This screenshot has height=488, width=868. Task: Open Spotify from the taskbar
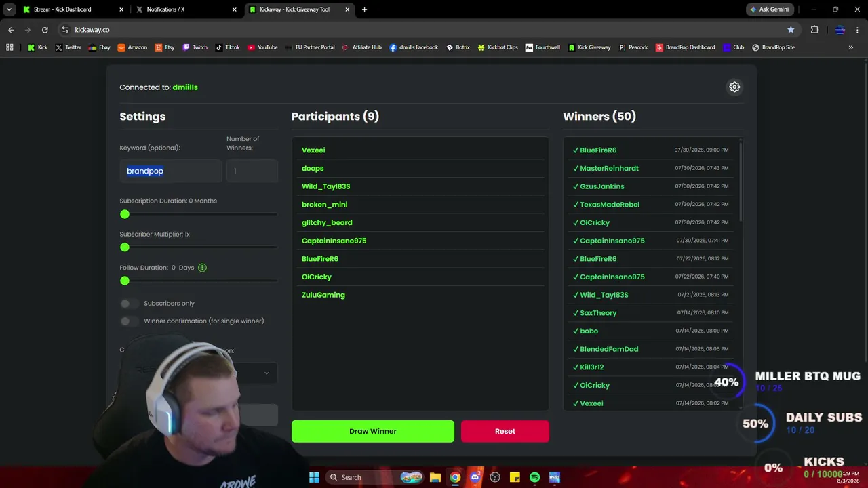pyautogui.click(x=534, y=477)
